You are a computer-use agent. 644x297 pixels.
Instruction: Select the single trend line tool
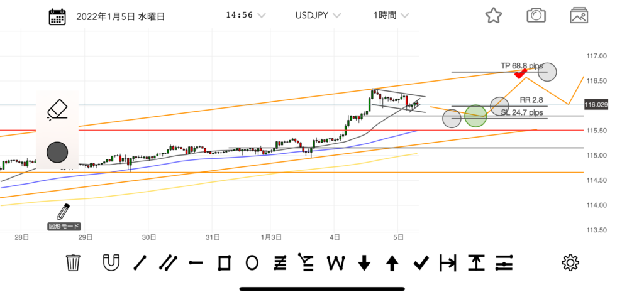140,262
